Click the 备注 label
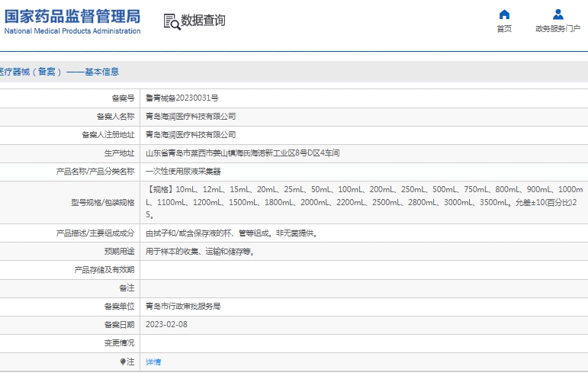The image size is (588, 376). (127, 288)
